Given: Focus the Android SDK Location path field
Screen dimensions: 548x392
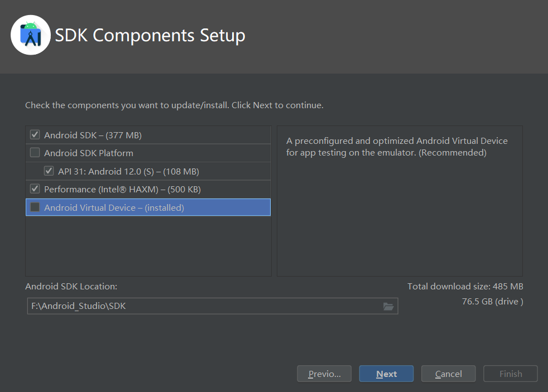Looking at the screenshot, I should [x=204, y=306].
